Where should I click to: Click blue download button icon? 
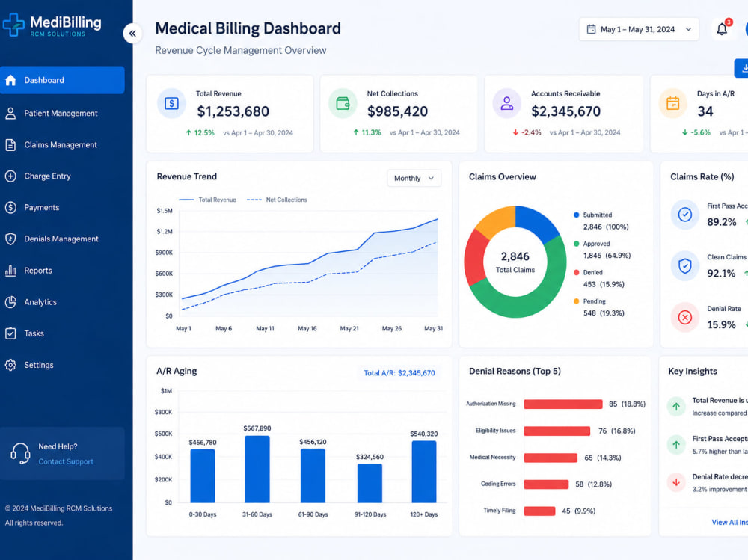coord(744,68)
